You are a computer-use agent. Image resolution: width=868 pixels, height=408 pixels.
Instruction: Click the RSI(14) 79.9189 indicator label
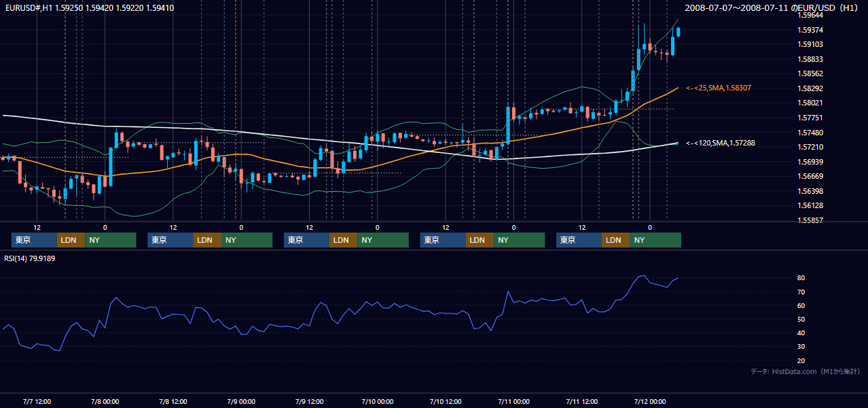pos(30,258)
